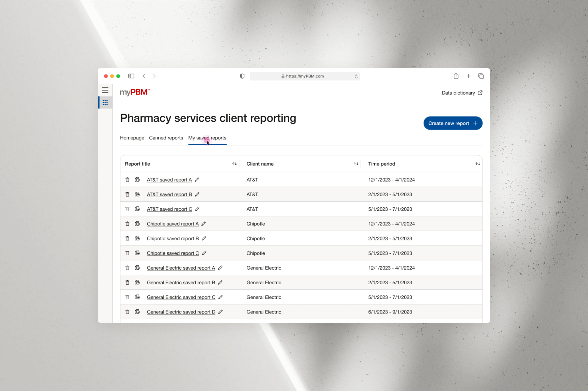Reload the page with refresh icon
The height and width of the screenshot is (391, 588).
(x=356, y=76)
